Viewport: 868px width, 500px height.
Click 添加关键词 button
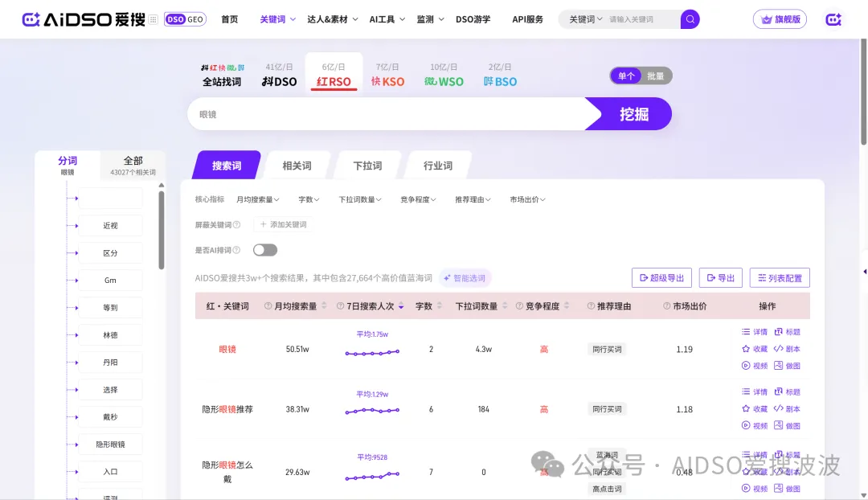(x=284, y=224)
